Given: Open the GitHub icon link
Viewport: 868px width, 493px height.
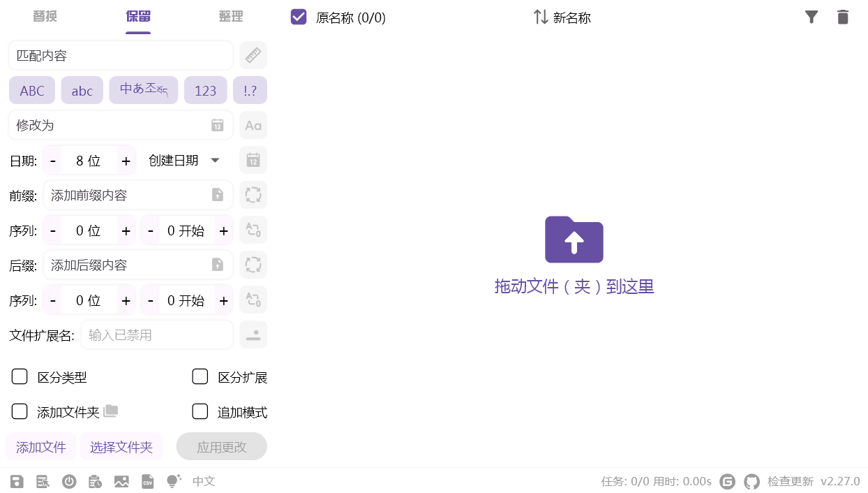Looking at the screenshot, I should (x=751, y=481).
